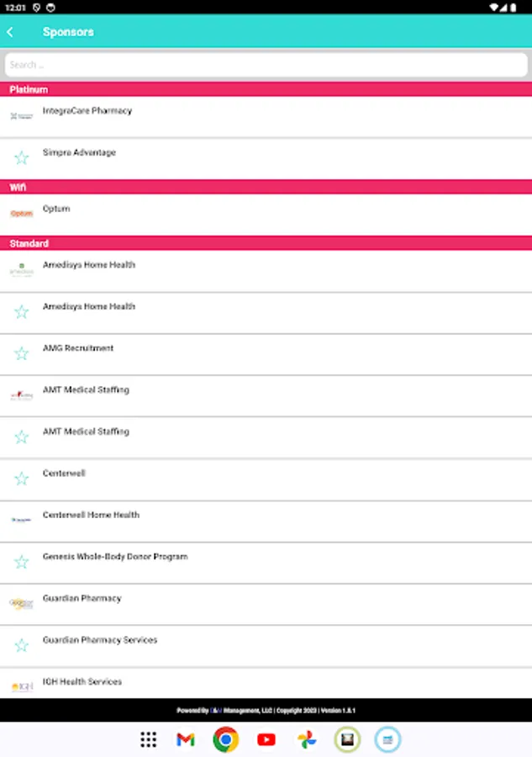
Task: Click the star next to Centerwell
Action: tap(22, 479)
